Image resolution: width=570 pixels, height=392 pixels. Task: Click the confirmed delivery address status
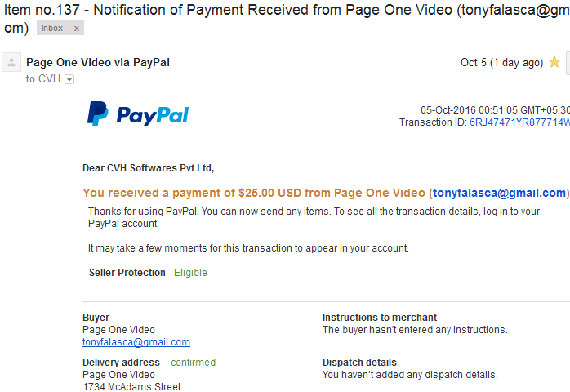tap(193, 363)
